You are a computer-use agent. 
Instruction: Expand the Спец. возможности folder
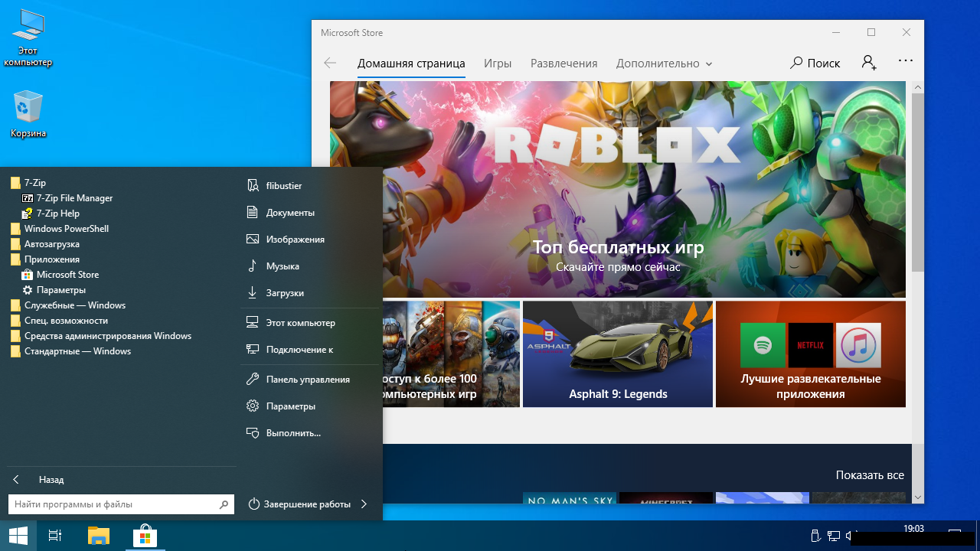59,321
